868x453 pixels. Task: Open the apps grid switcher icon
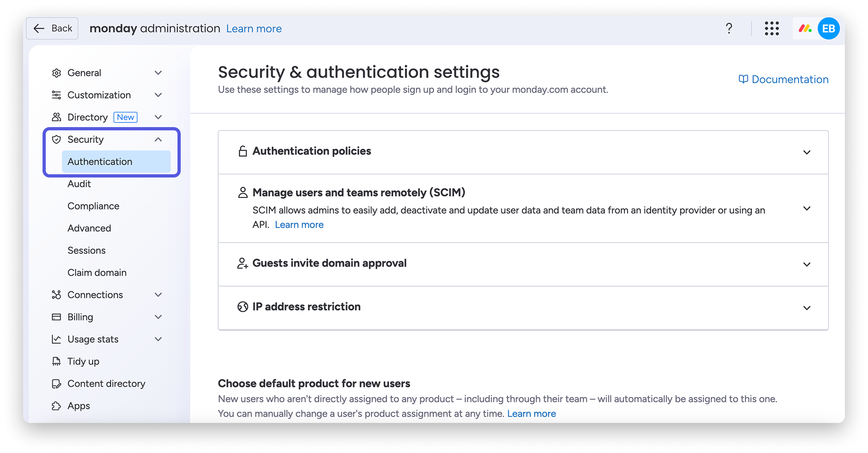pyautogui.click(x=771, y=29)
